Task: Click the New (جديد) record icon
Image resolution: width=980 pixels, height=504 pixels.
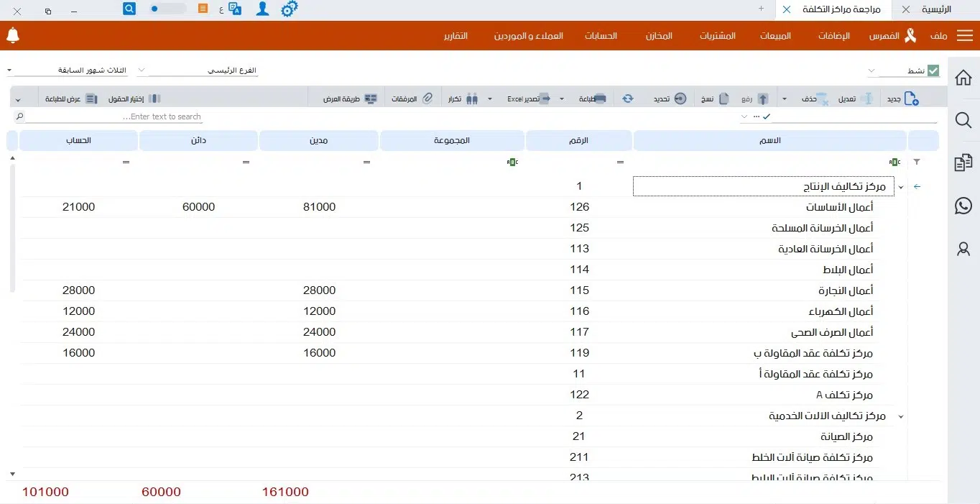Action: (911, 98)
